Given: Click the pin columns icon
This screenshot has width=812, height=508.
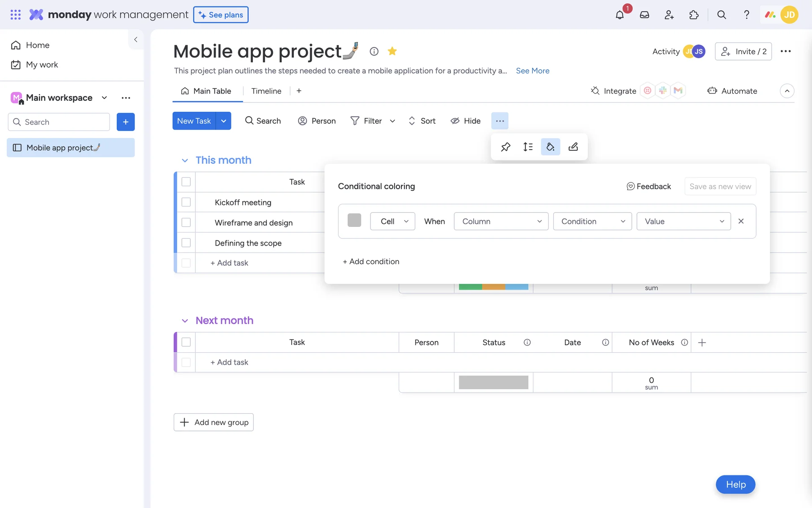Looking at the screenshot, I should [505, 147].
